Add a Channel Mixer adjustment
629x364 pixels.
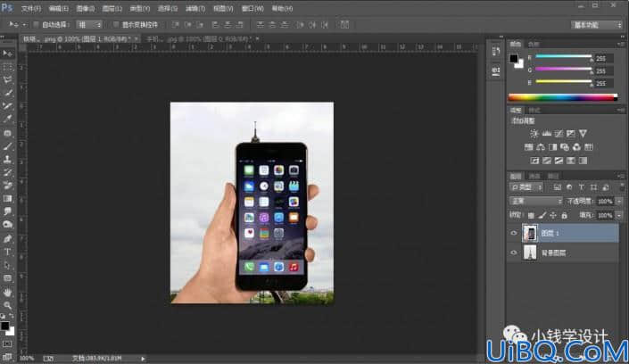click(576, 147)
